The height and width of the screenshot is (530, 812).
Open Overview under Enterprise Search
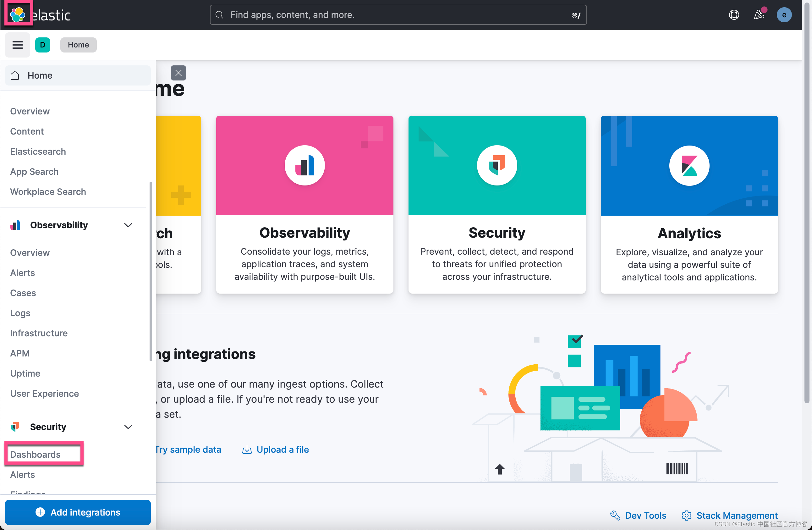click(30, 111)
